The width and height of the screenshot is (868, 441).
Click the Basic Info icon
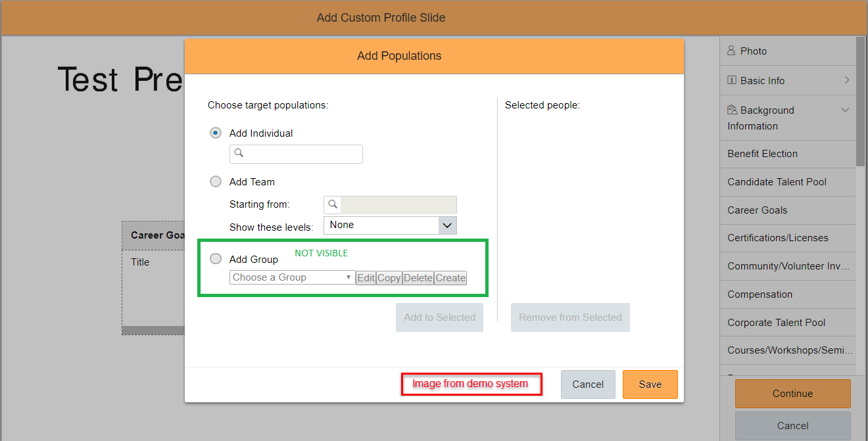pyautogui.click(x=731, y=80)
